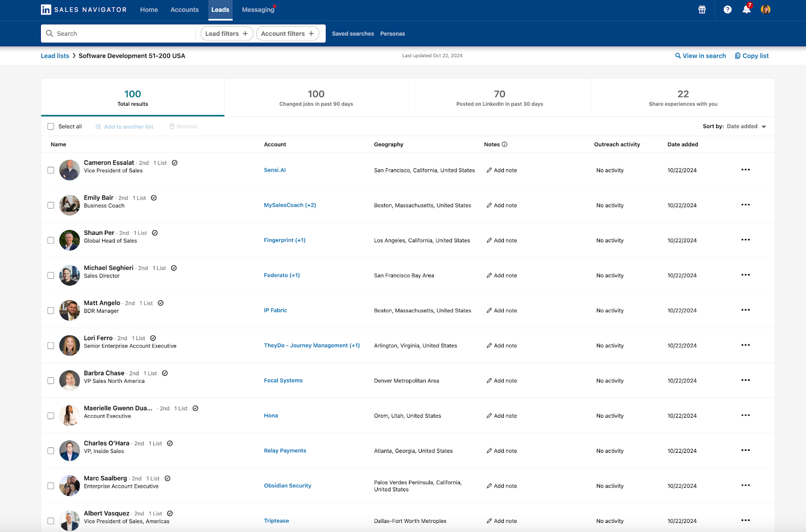Toggle the Select all checkbox
Image resolution: width=806 pixels, height=532 pixels.
51,126
